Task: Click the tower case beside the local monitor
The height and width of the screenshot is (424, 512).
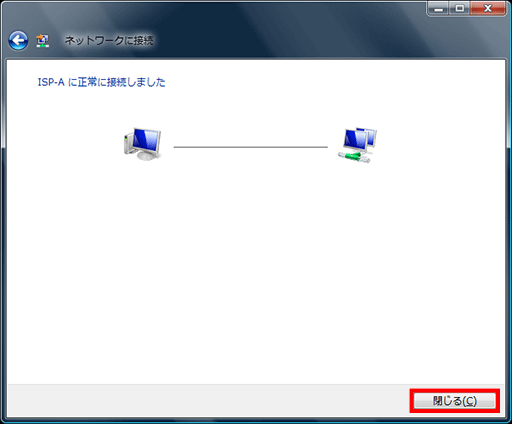Action: pyautogui.click(x=128, y=142)
